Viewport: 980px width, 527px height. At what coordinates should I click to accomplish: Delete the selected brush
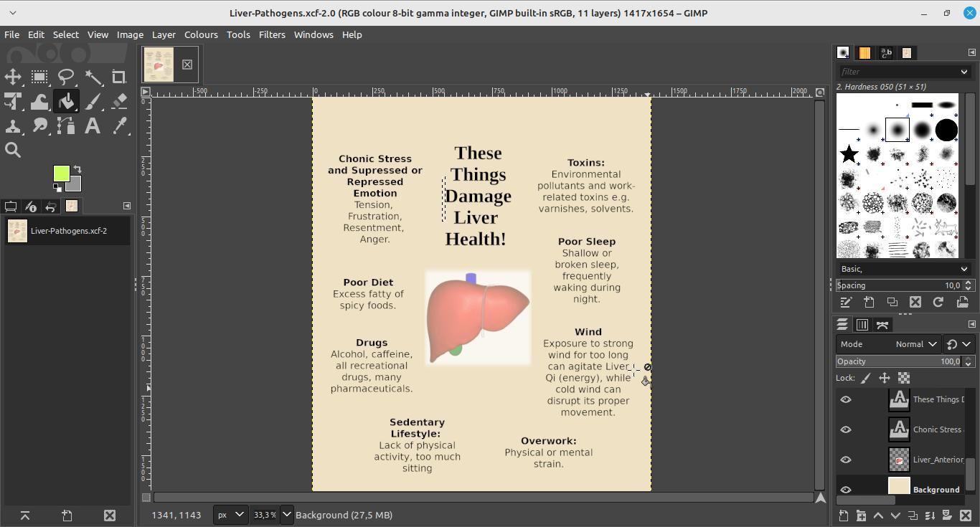pos(915,303)
